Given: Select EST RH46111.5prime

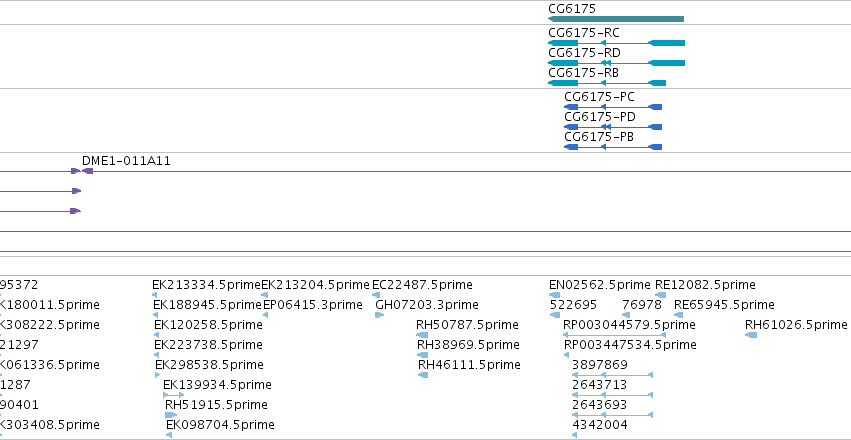Looking at the screenshot, I should (423, 375).
